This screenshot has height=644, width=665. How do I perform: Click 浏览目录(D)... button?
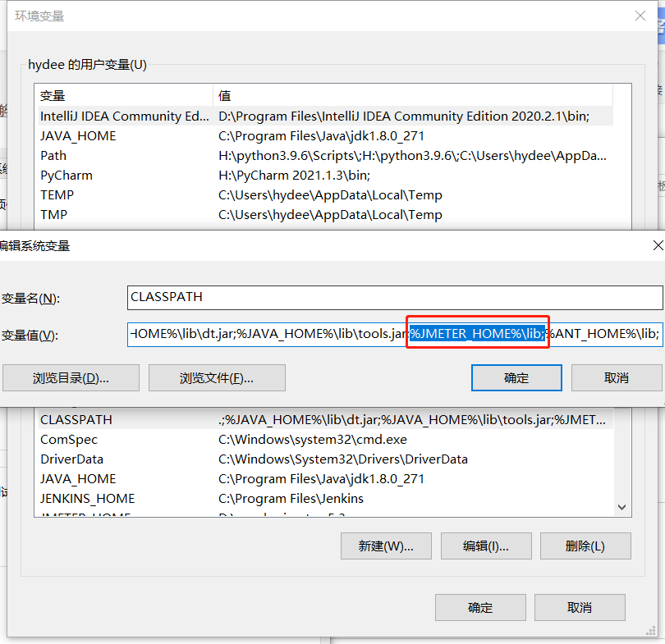tap(71, 377)
